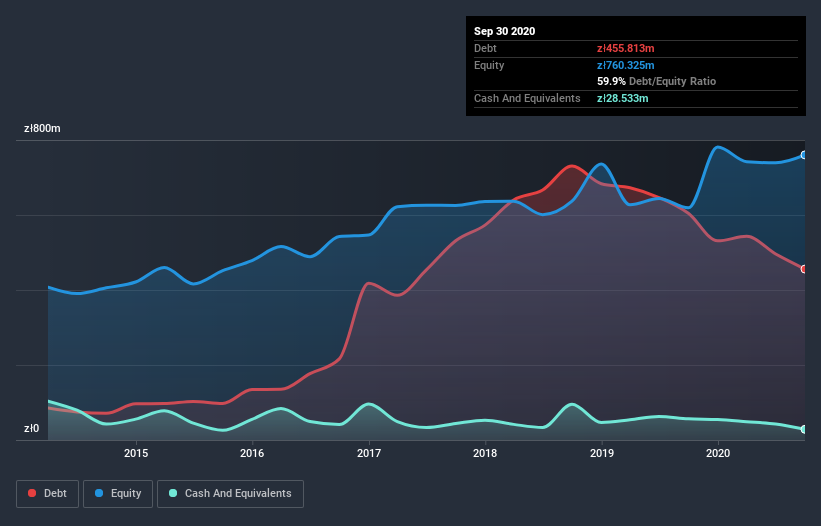Toggle the Equity legend button
This screenshot has width=821, height=526.
tap(118, 494)
